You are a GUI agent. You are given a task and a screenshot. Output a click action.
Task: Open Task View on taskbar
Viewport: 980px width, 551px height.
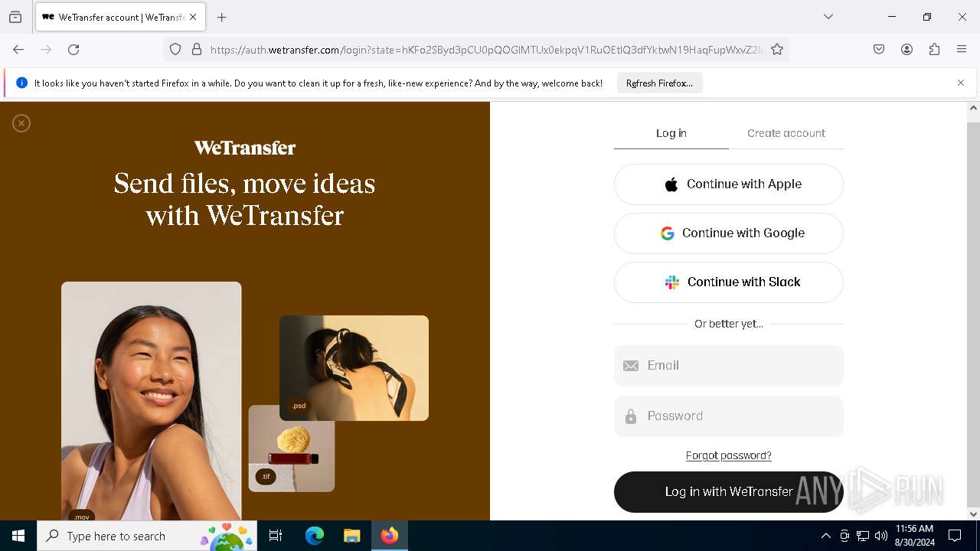(276, 536)
